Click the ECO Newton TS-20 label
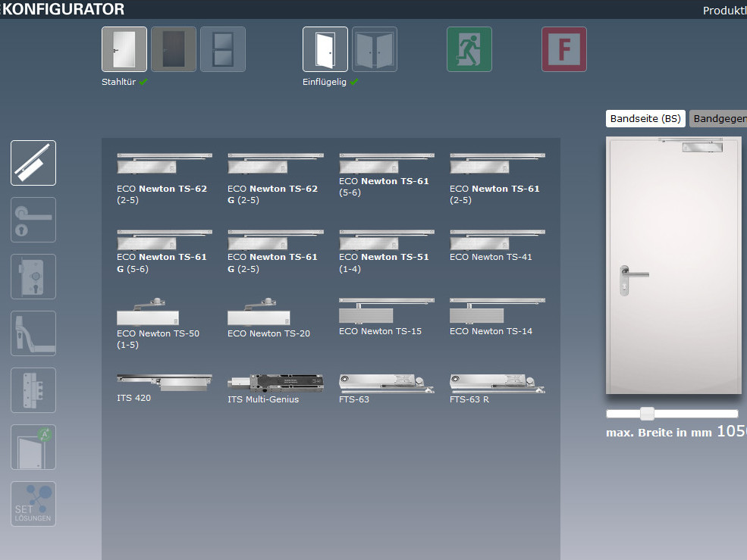Screen dimensions: 747x560 (268, 334)
